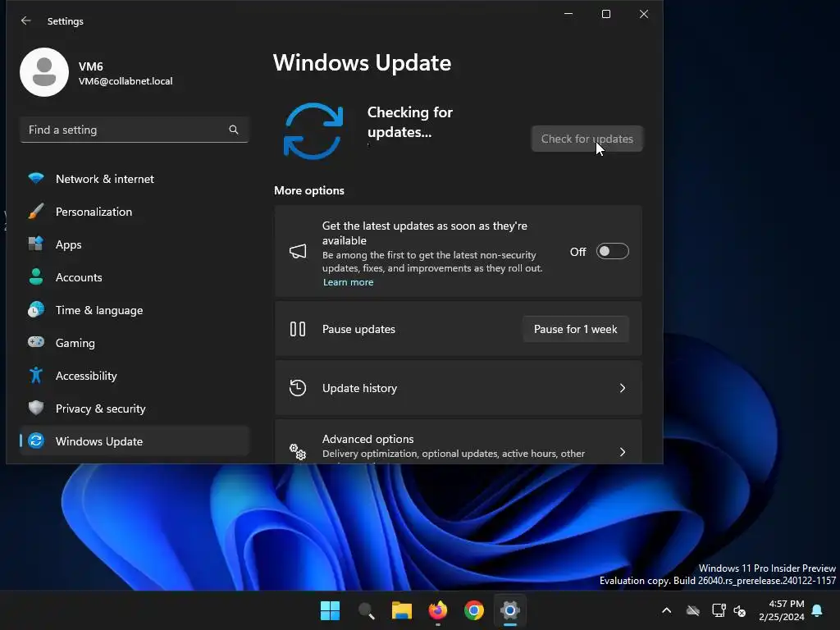
Task: Click the megaphone icon for latest updates
Action: point(298,251)
